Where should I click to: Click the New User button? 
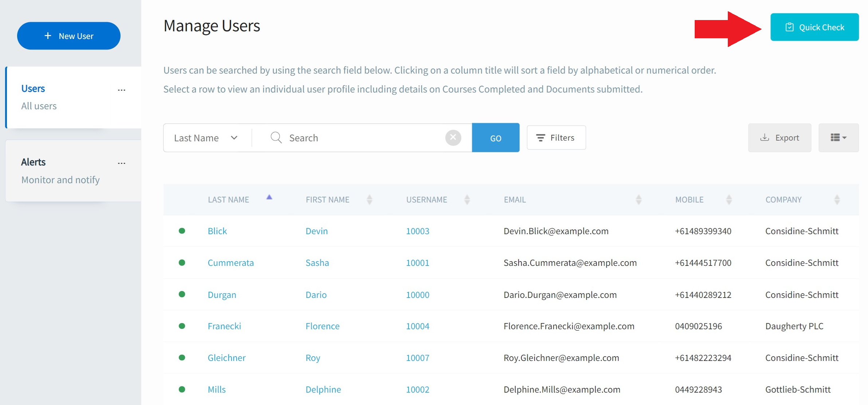coord(69,36)
